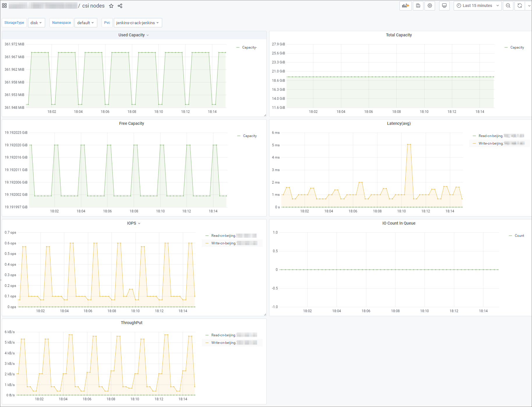Refresh the dashboard
The height and width of the screenshot is (407, 532).
coord(520,6)
